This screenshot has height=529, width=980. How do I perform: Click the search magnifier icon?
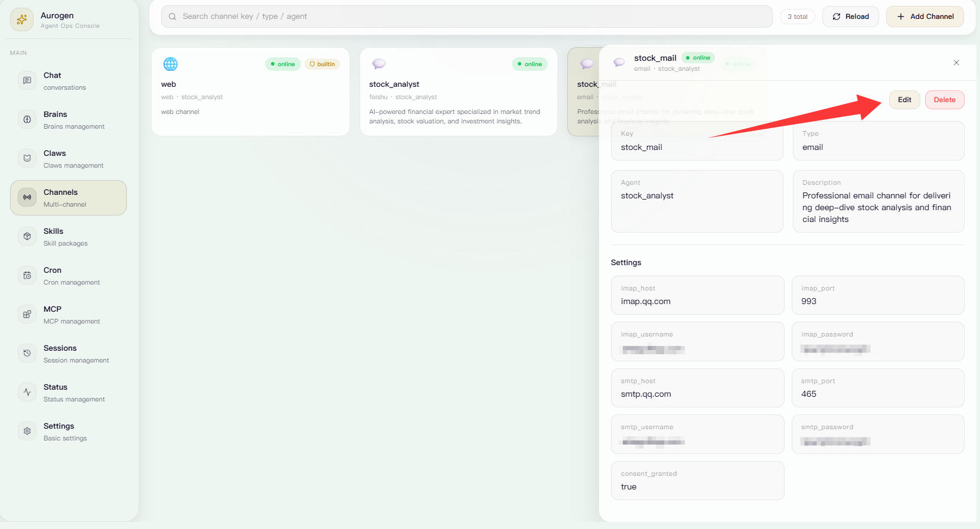point(172,17)
